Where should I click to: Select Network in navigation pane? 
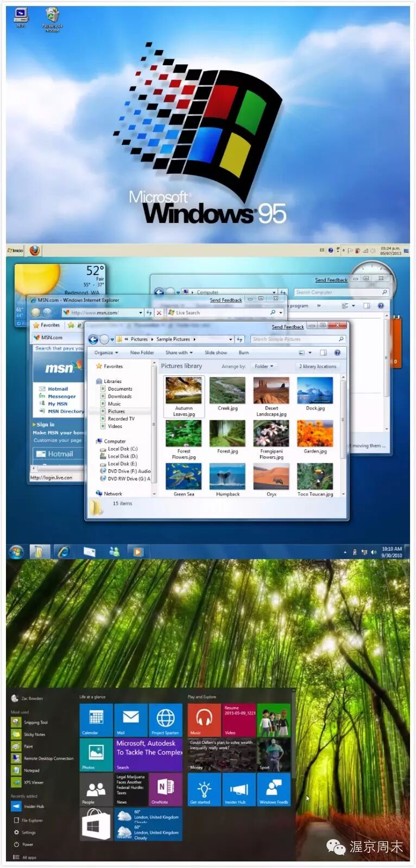[x=113, y=494]
